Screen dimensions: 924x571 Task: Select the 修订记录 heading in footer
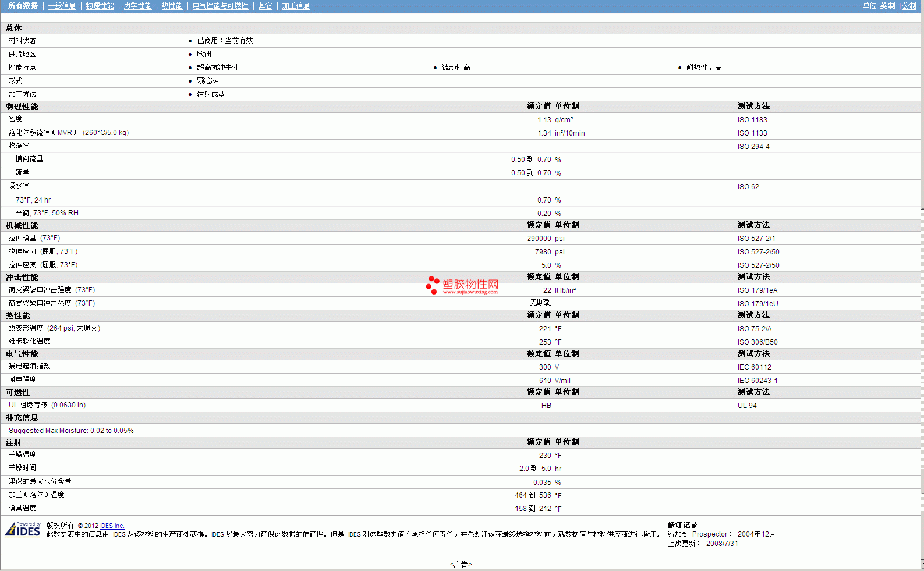[682, 525]
